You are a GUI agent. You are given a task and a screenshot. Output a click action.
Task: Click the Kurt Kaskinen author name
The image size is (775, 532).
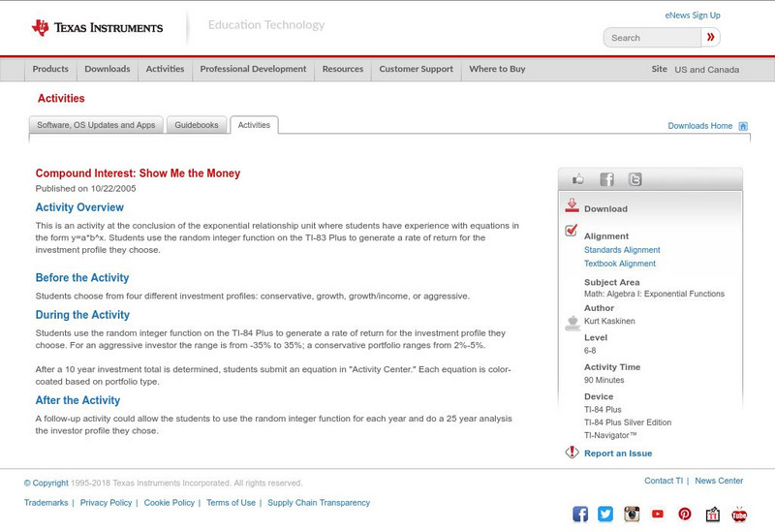[609, 322]
